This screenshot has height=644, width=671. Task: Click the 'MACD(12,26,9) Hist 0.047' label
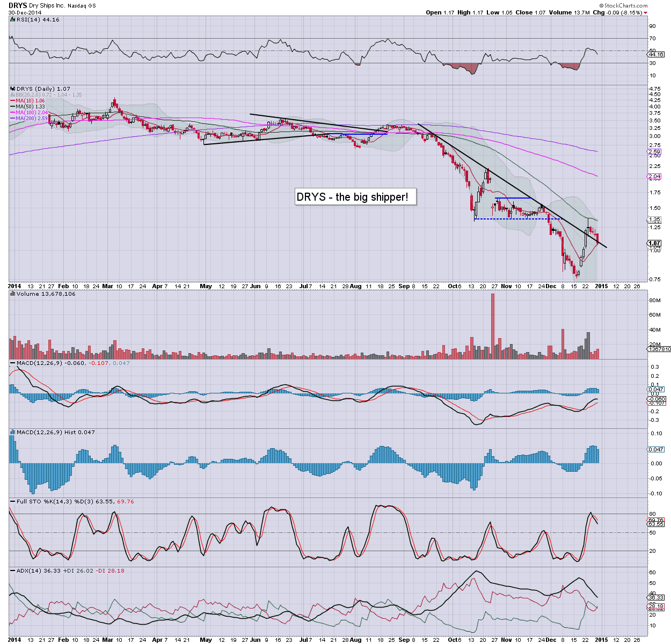click(x=55, y=432)
